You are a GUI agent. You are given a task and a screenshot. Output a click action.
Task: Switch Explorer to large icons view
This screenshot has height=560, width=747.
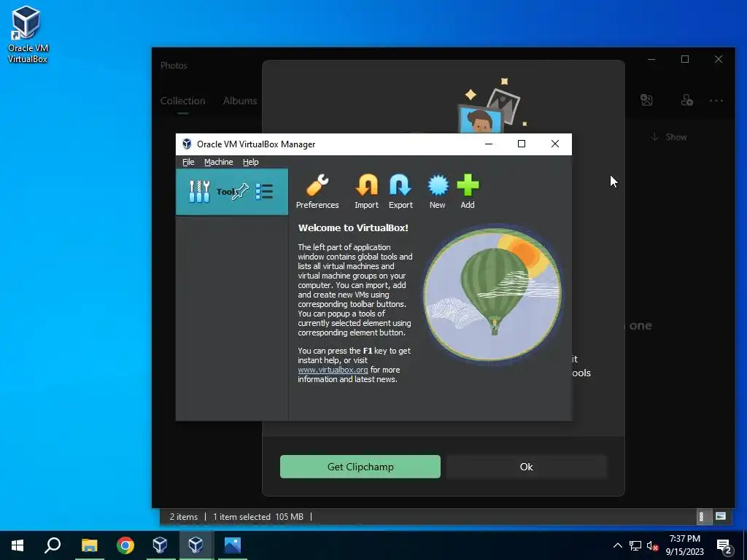pos(721,516)
